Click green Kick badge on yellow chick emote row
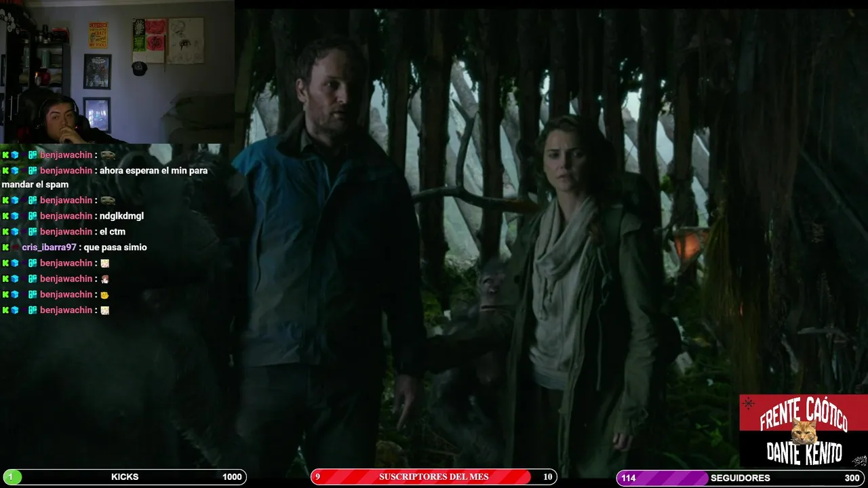868x488 pixels. click(5, 295)
